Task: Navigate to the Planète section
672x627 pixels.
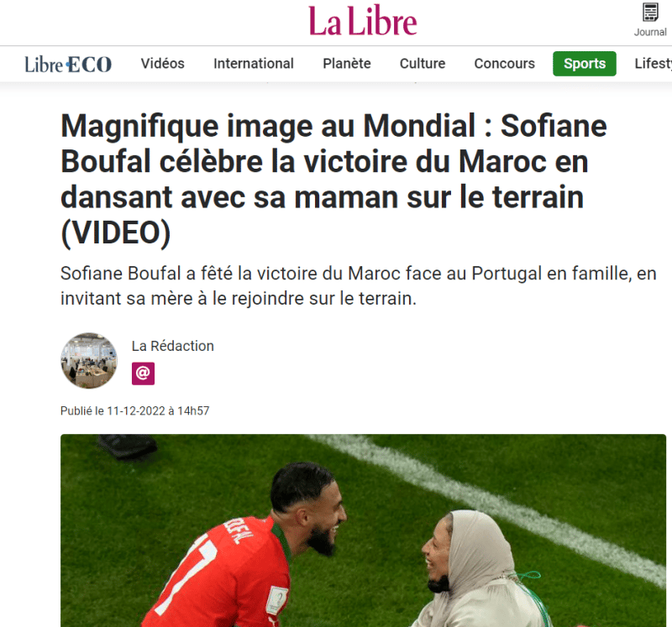Action: [x=347, y=64]
